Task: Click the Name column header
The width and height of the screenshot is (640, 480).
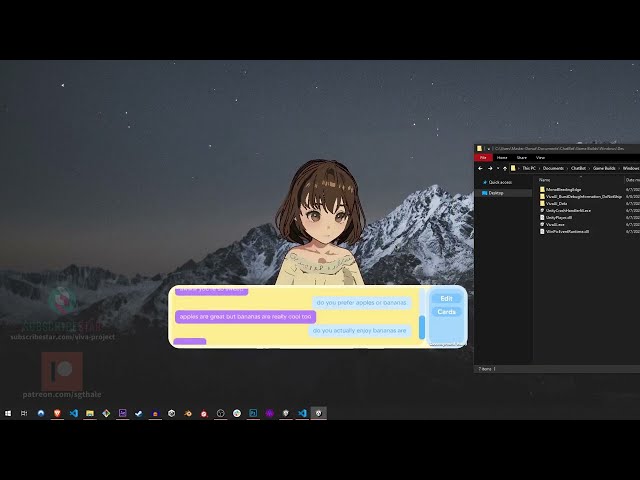Action: point(546,179)
